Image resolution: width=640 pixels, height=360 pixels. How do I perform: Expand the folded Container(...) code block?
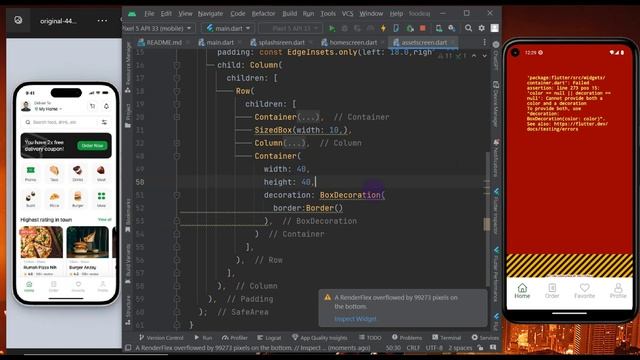309,117
